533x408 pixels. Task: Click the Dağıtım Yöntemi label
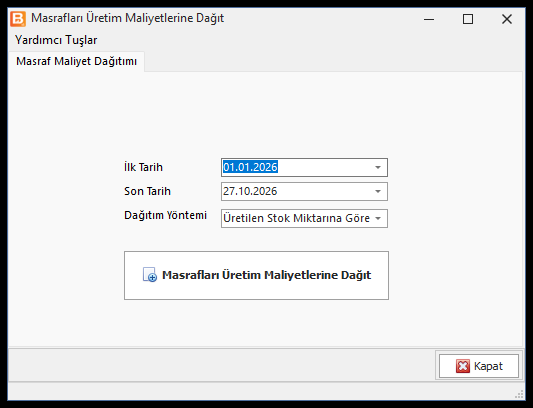click(x=165, y=215)
